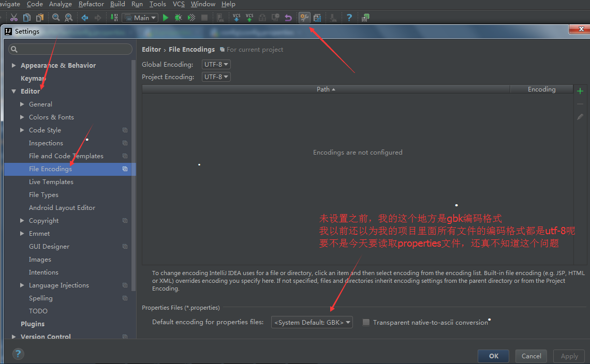Expand the Code Style node
This screenshot has height=364, width=590.
tap(22, 130)
